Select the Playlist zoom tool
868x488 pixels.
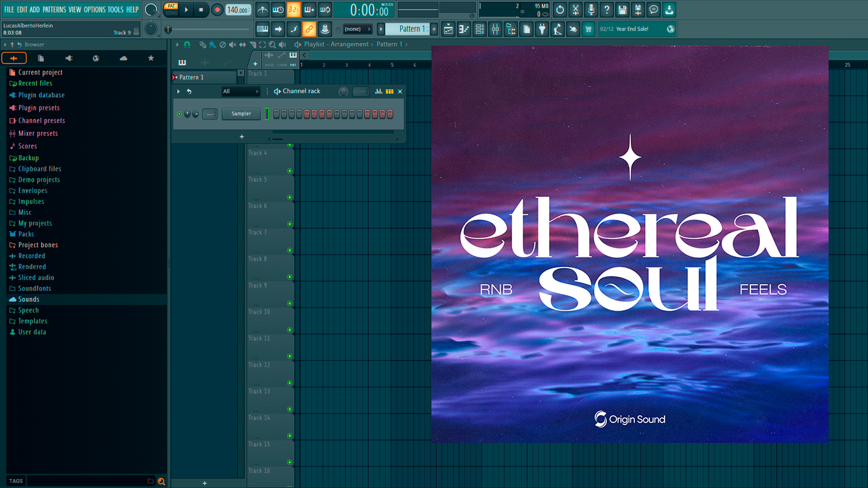[272, 44]
